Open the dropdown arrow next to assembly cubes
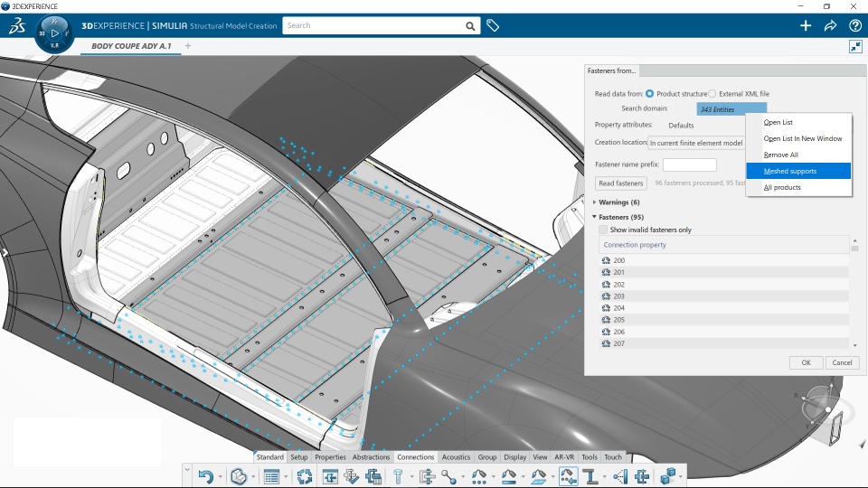868x488 pixels. (681, 476)
